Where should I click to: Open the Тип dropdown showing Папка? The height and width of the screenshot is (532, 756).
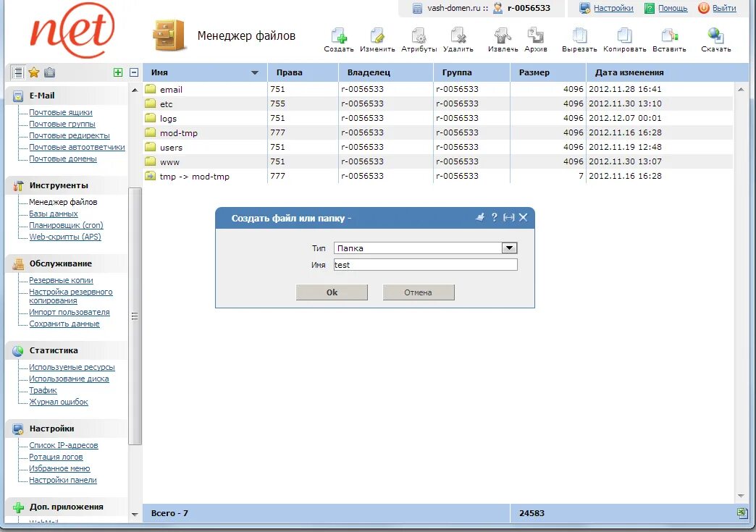pyautogui.click(x=510, y=248)
